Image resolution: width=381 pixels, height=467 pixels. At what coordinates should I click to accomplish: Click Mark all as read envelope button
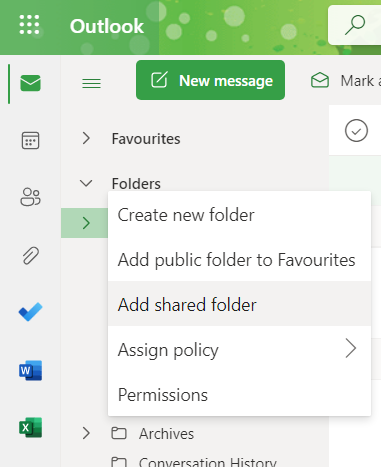(345, 81)
